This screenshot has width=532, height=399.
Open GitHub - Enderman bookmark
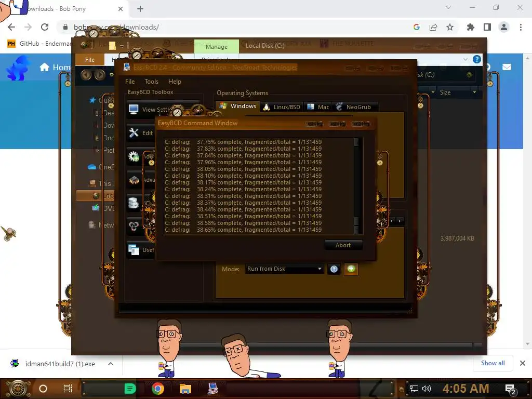click(39, 44)
